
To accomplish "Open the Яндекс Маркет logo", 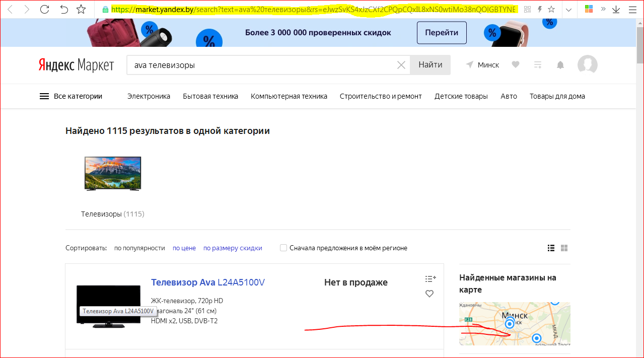I will 76,65.
